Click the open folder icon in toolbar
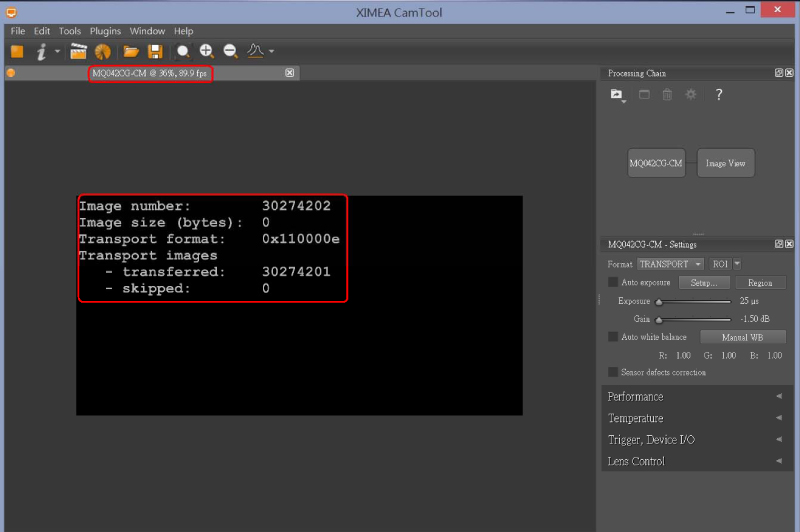This screenshot has height=532, width=800. [131, 51]
